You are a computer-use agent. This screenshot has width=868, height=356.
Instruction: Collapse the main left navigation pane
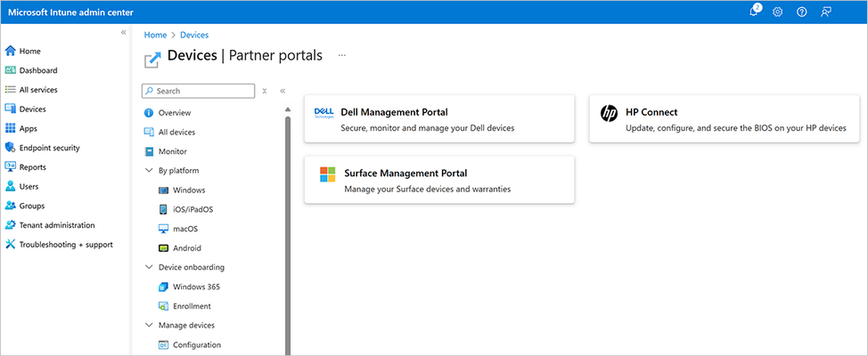(124, 33)
